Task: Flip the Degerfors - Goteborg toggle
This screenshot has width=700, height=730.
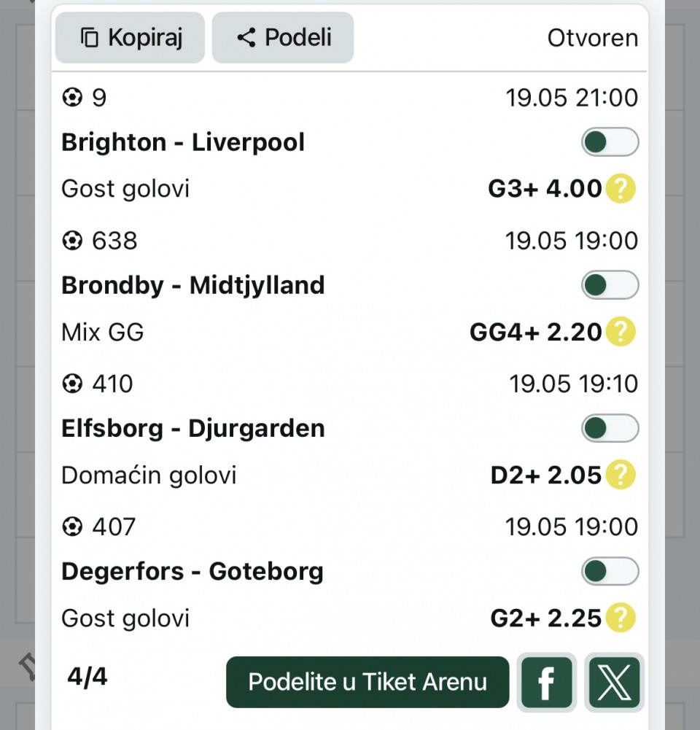Action: pyautogui.click(x=610, y=571)
